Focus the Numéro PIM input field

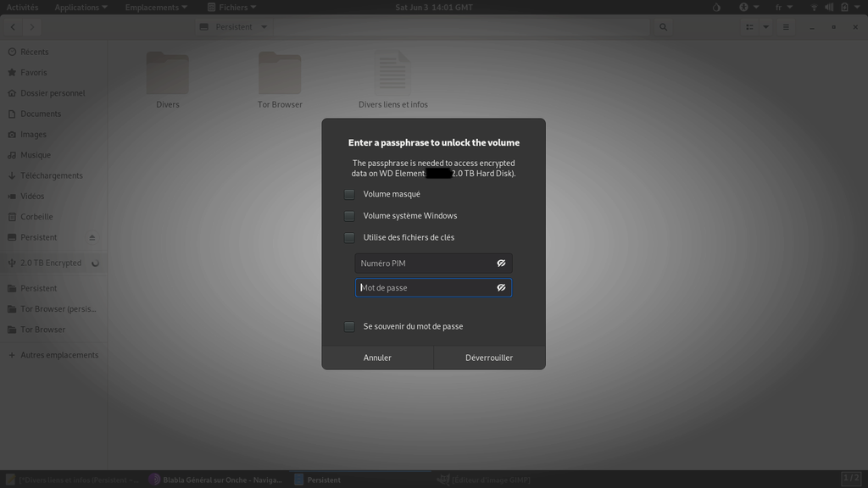424,263
